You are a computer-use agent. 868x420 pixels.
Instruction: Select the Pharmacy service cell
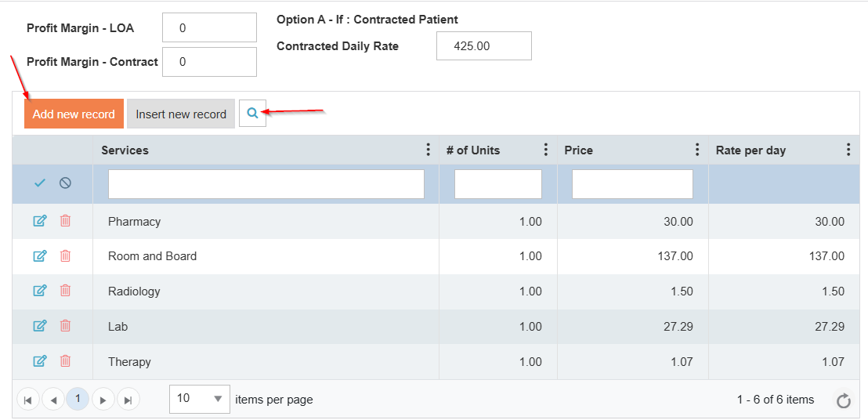pyautogui.click(x=266, y=221)
